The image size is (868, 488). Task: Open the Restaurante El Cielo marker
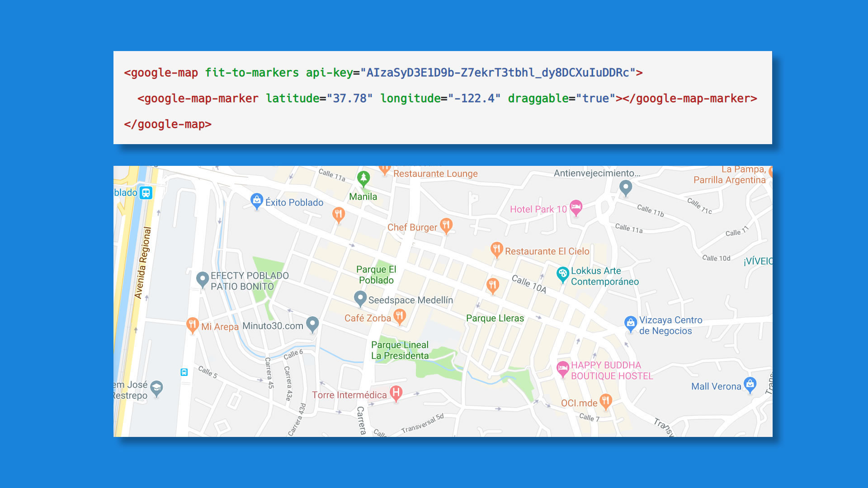[x=496, y=249]
